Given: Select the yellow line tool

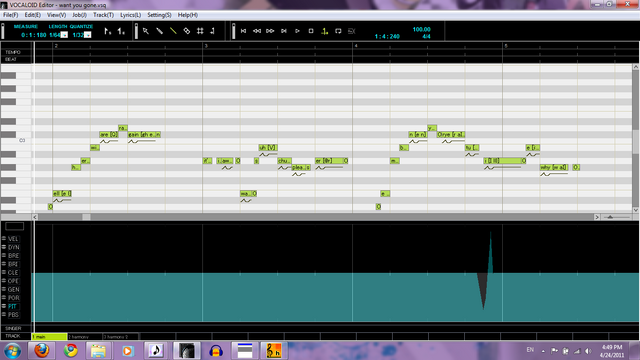Looking at the screenshot, I should 173,31.
